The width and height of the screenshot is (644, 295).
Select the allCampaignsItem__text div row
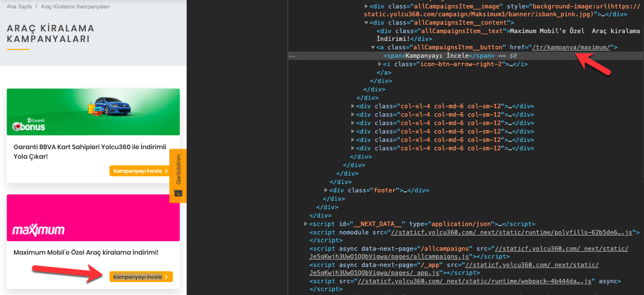point(508,35)
